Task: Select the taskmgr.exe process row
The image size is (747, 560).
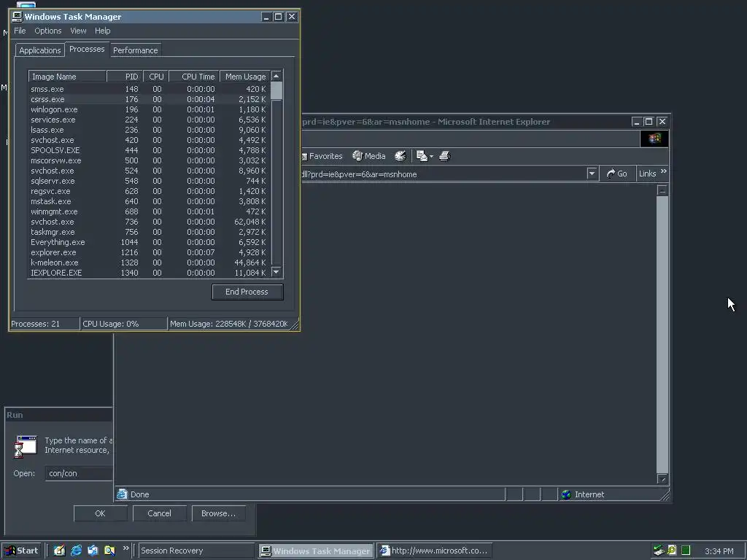Action: (149, 232)
